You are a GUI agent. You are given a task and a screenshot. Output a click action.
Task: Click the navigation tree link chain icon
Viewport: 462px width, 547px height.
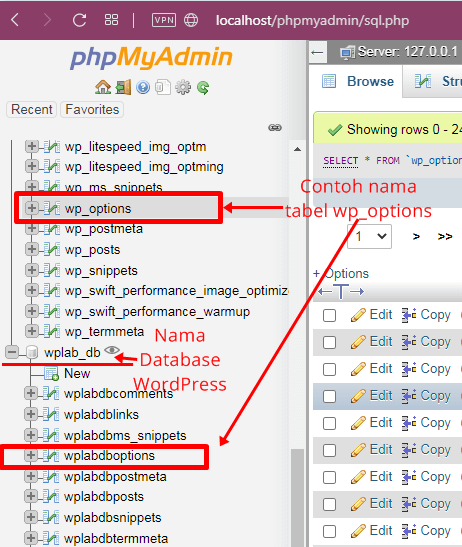tap(275, 128)
